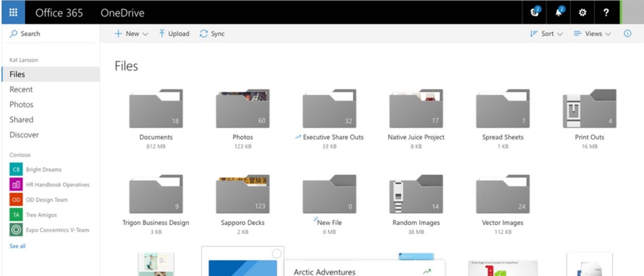Open the Arctic Adventures file card

click(x=364, y=268)
